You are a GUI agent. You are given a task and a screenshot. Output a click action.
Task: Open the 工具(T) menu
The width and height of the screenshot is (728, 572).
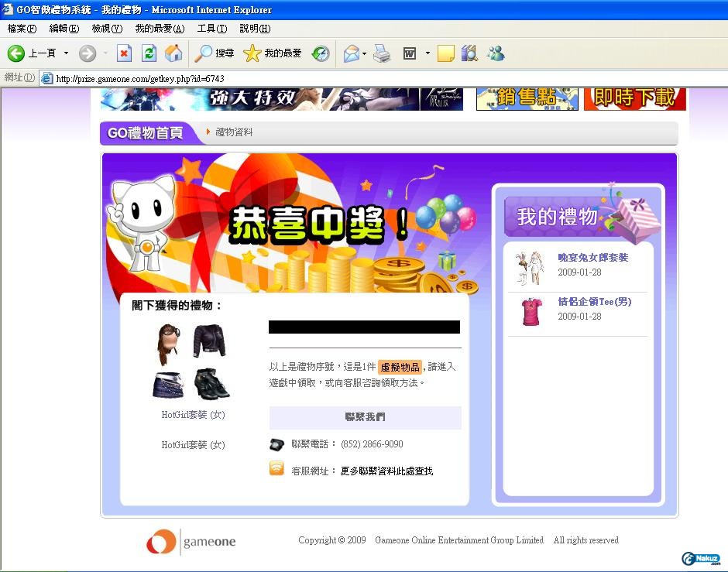(x=212, y=29)
